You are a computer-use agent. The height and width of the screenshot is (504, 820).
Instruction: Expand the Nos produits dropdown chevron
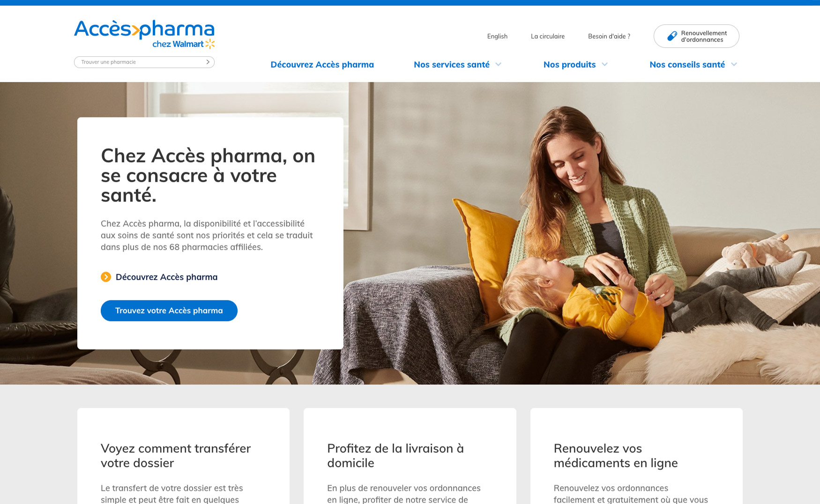point(604,65)
